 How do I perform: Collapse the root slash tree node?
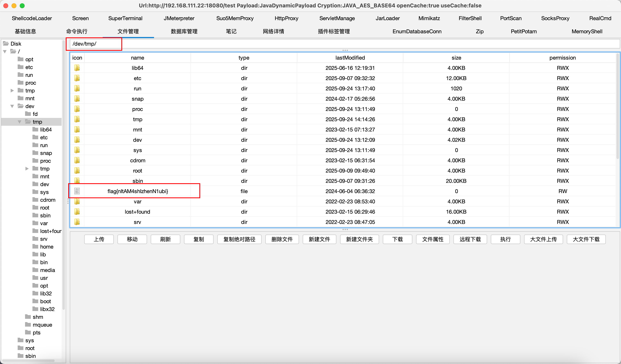point(5,52)
